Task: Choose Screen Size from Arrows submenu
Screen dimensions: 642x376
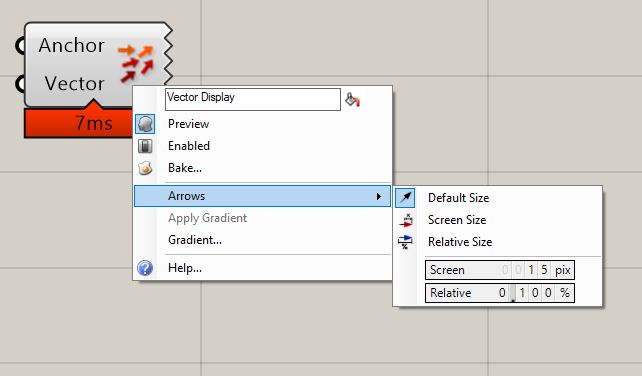Action: click(x=457, y=220)
